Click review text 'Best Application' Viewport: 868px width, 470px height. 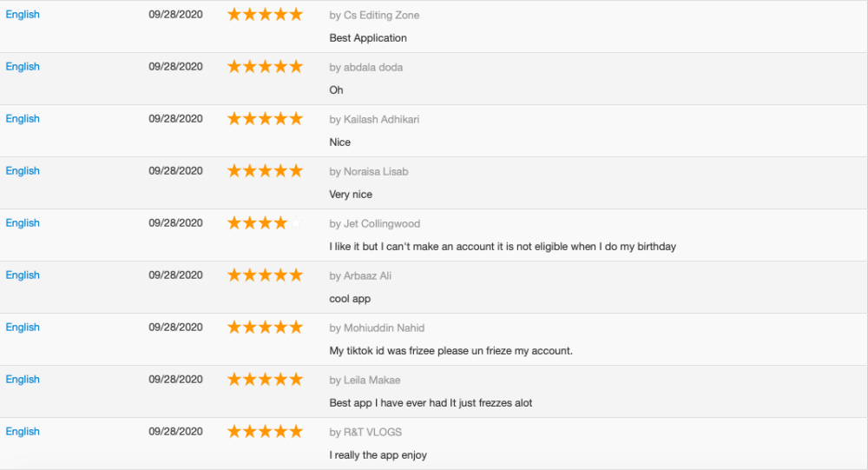coord(368,38)
